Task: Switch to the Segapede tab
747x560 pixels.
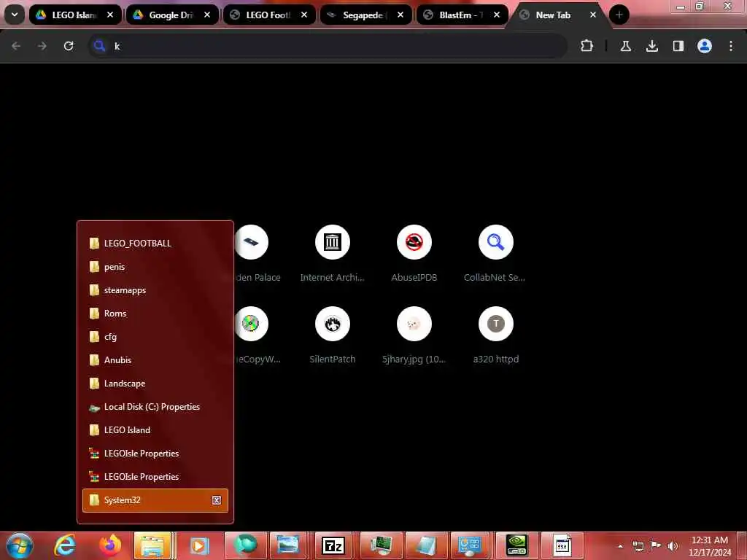Action: (365, 15)
